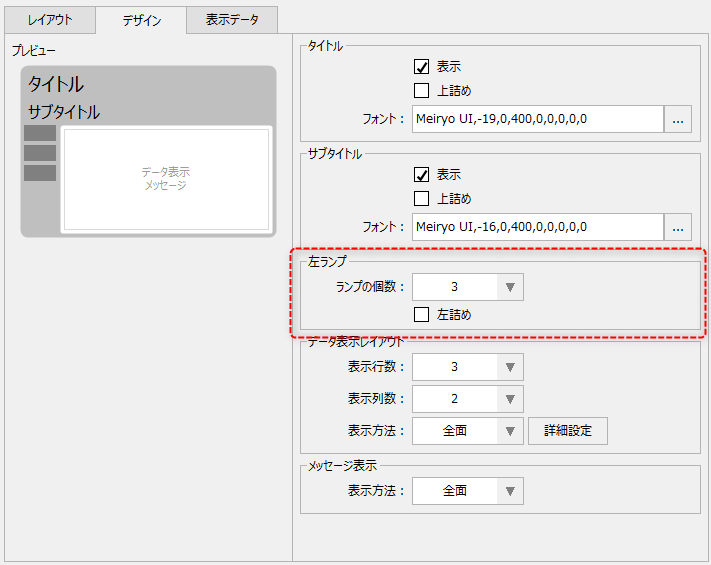Click the 詳細設定 button
The height and width of the screenshot is (565, 711).
coord(568,431)
